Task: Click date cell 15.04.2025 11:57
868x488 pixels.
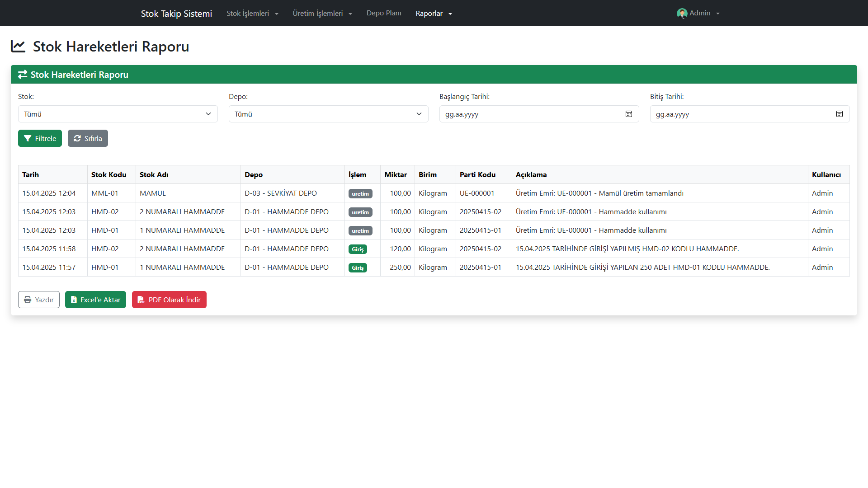Action: (x=53, y=267)
